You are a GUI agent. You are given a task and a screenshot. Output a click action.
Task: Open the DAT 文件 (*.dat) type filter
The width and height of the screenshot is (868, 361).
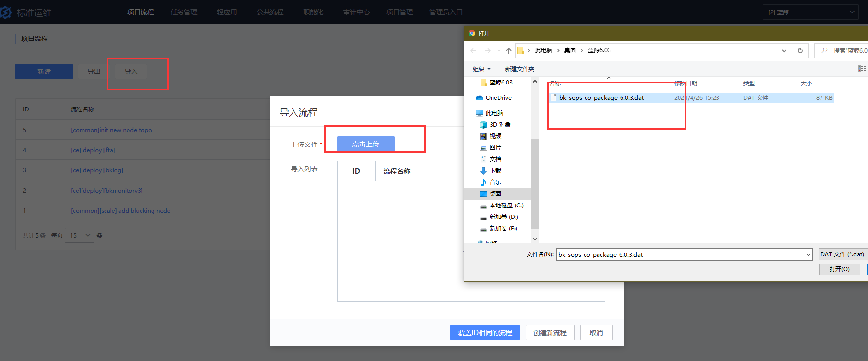(843, 254)
